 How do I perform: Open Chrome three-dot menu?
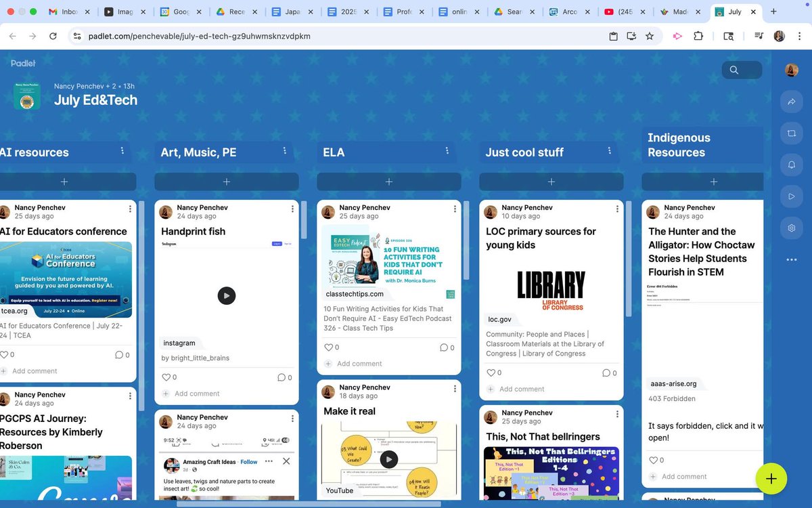pos(800,36)
